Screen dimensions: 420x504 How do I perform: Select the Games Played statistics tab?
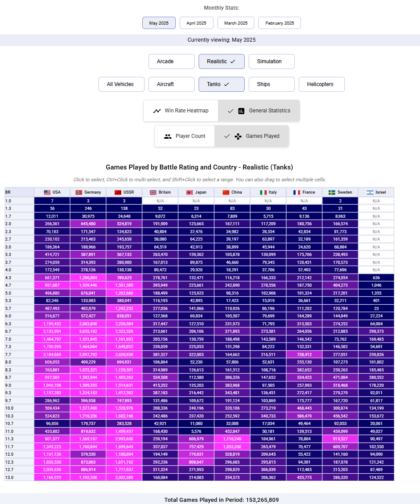click(252, 136)
